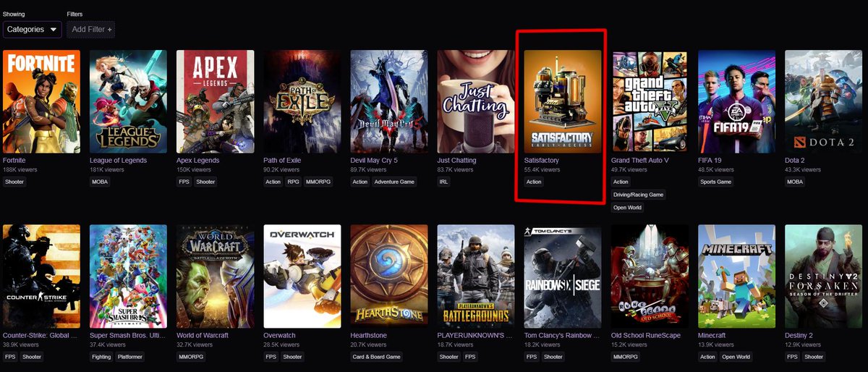This screenshot has width=868, height=372.
Task: Open the Old School RuneScape cover
Action: tap(650, 276)
